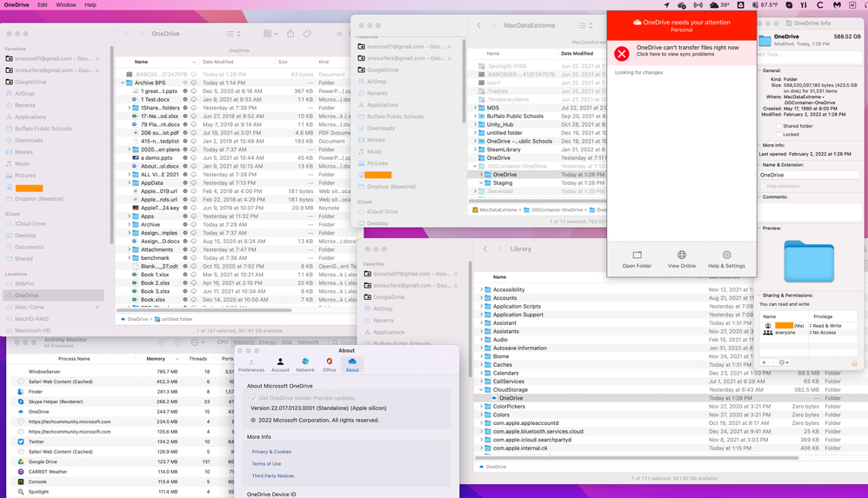This screenshot has width=868, height=498.
Task: Select Office icon in OneDrive preferences
Action: click(x=330, y=362)
